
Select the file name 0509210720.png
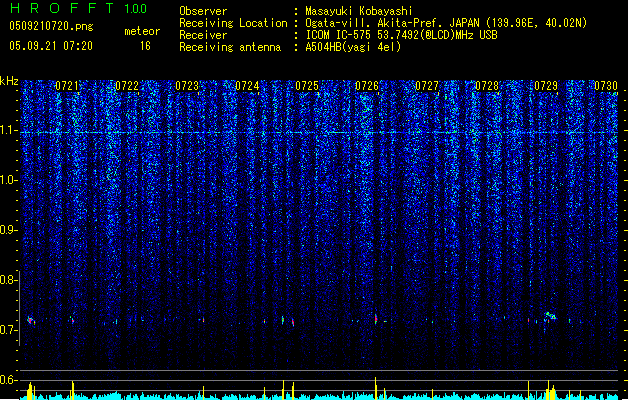pyautogui.click(x=51, y=26)
